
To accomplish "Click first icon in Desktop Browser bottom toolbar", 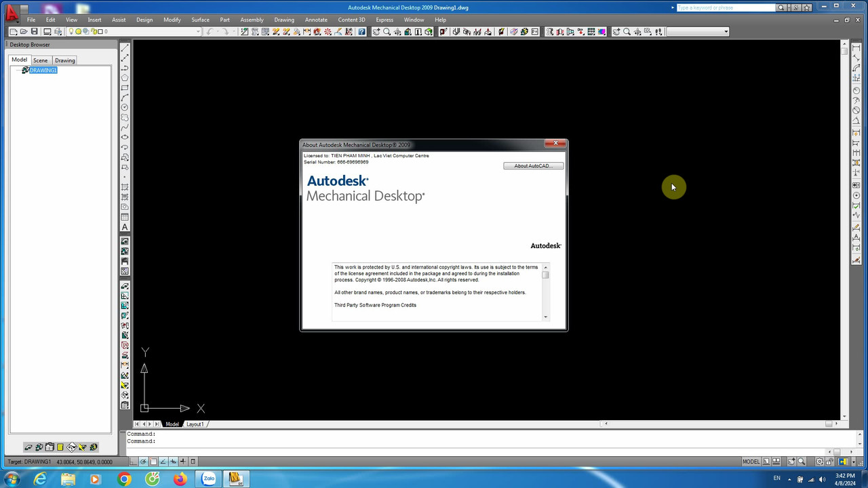I will pos(28,447).
